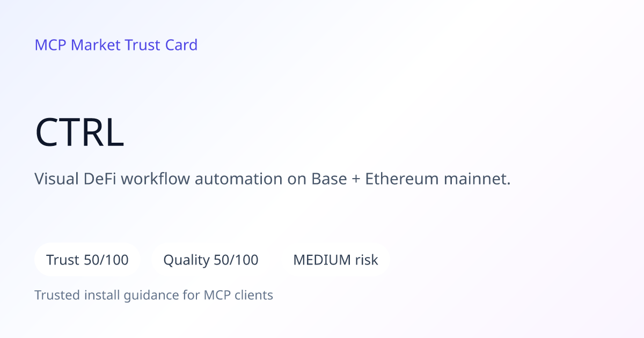Click the 50/100 score inside the Trust badge
Screen dimensions: 644x338
pos(106,260)
